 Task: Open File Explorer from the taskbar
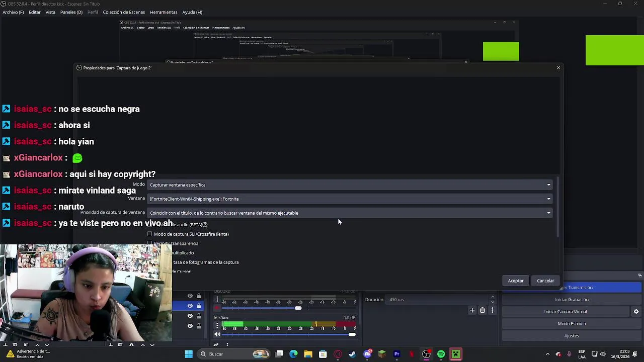click(308, 354)
